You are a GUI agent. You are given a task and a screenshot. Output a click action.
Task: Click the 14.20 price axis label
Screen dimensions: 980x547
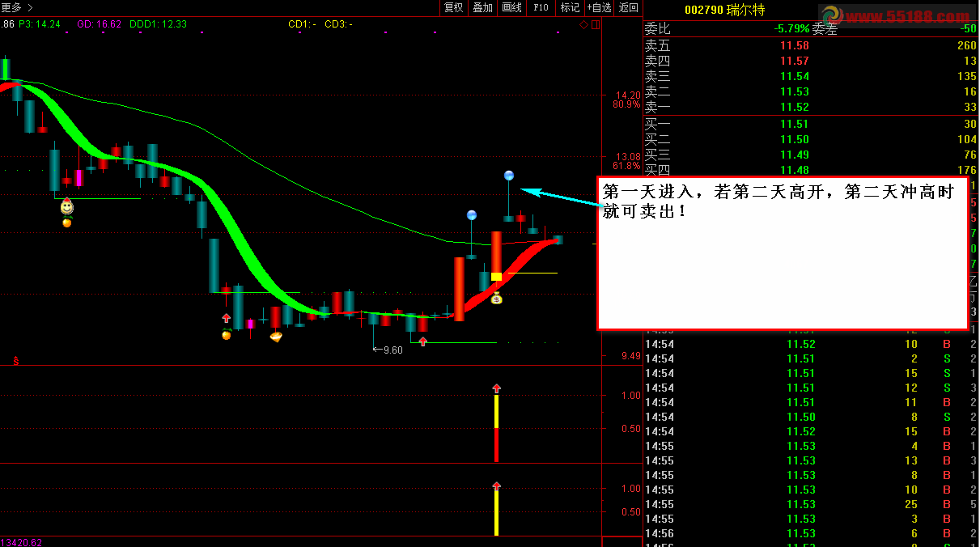coord(628,95)
